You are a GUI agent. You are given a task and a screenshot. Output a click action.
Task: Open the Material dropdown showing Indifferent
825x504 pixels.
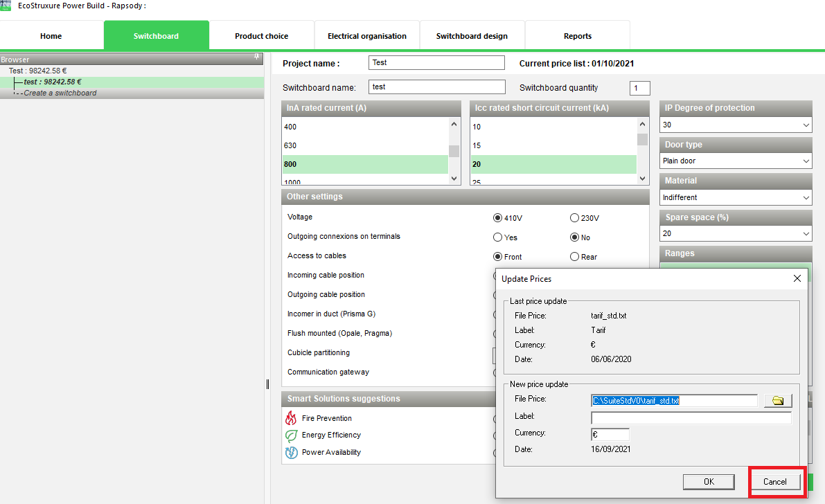click(736, 197)
